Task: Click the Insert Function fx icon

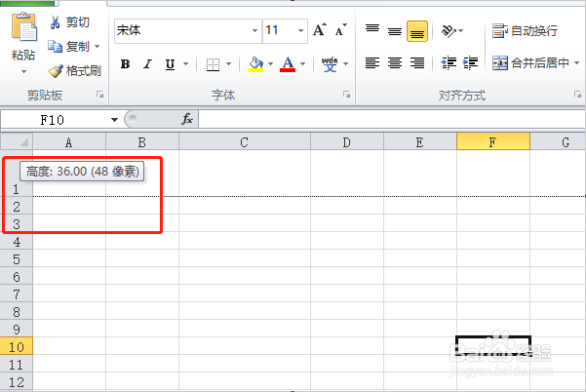Action: pos(187,120)
